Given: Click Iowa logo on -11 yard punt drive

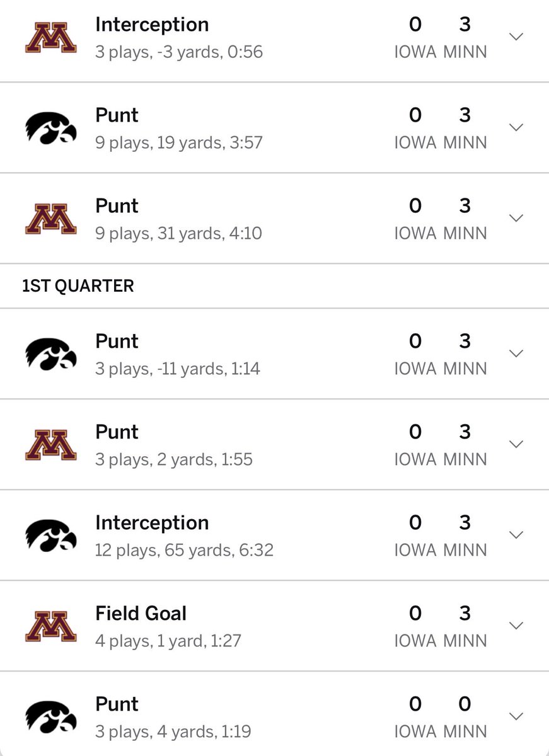Looking at the screenshot, I should [51, 354].
